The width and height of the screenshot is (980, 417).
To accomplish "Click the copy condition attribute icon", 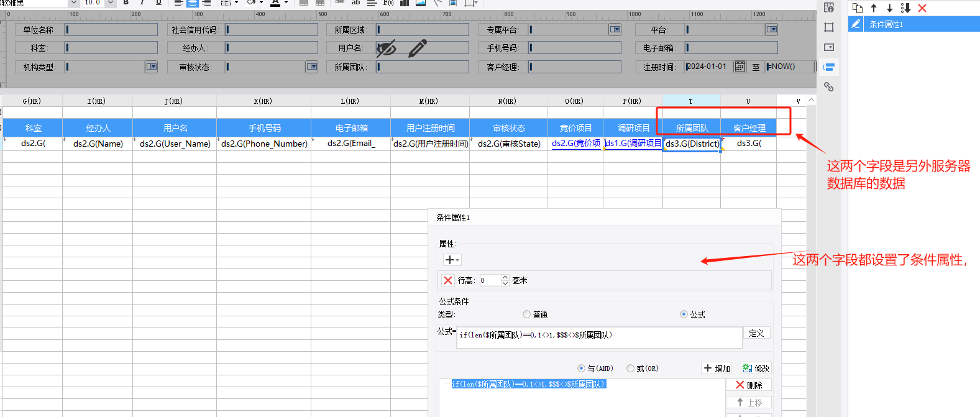I will click(858, 8).
